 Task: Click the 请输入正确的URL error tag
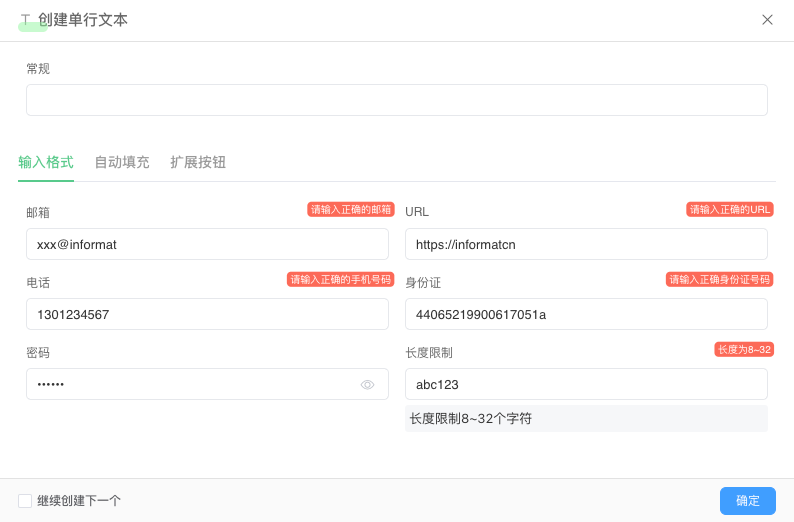click(x=730, y=210)
